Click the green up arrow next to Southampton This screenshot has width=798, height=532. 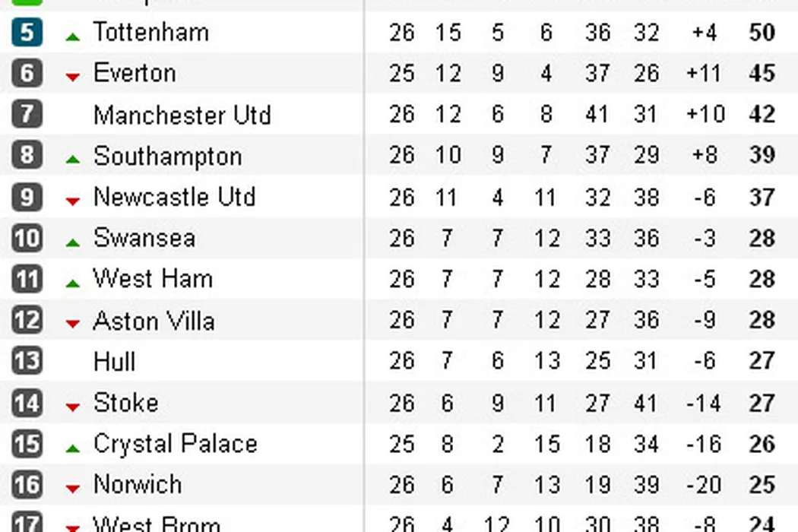73,159
